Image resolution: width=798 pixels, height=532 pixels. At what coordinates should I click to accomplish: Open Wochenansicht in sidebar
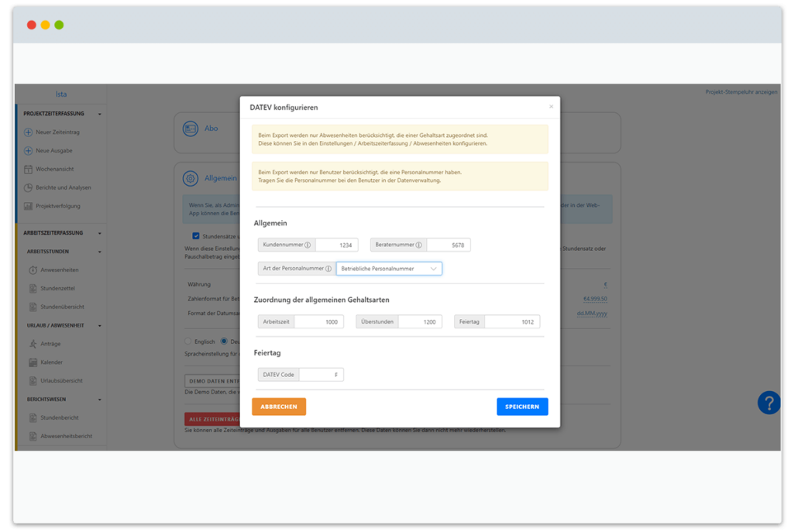click(x=54, y=170)
